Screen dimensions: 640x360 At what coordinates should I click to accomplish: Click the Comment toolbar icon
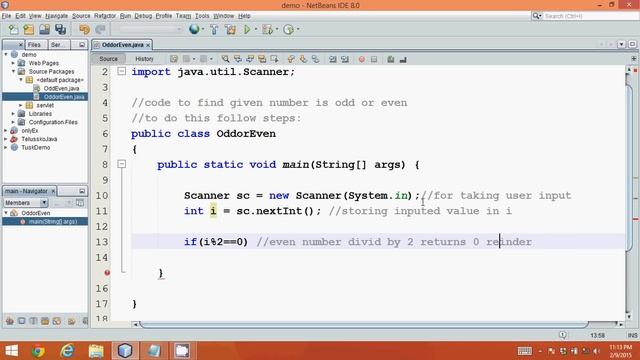click(x=391, y=59)
